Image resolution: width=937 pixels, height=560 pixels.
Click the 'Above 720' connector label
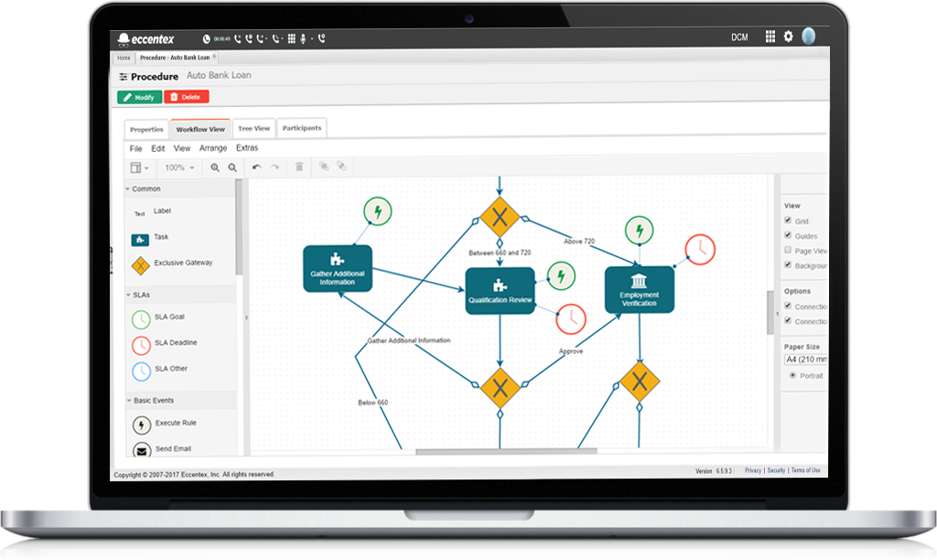579,242
